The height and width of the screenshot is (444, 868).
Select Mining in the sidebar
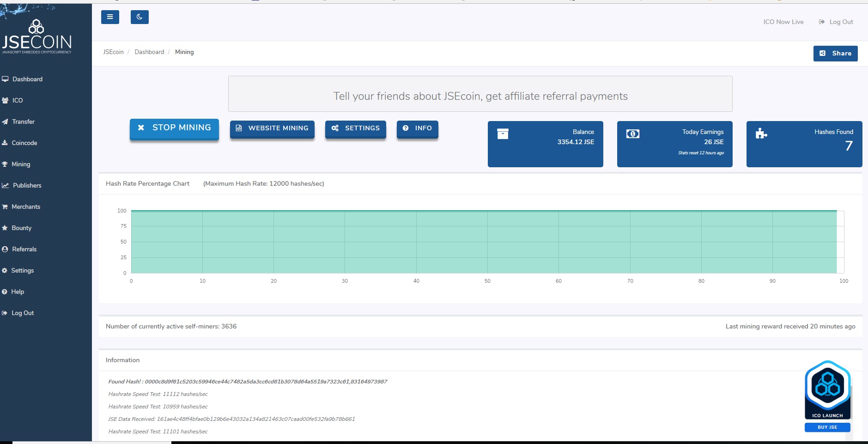click(21, 164)
